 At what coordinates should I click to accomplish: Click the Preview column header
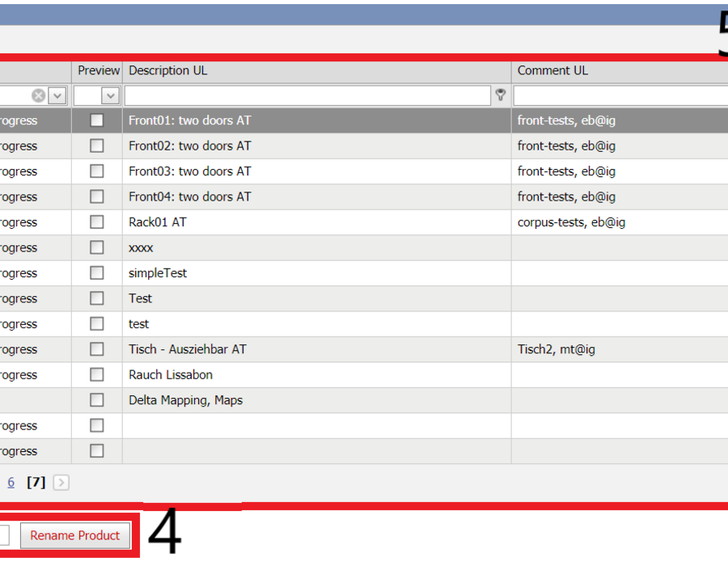[x=99, y=70]
